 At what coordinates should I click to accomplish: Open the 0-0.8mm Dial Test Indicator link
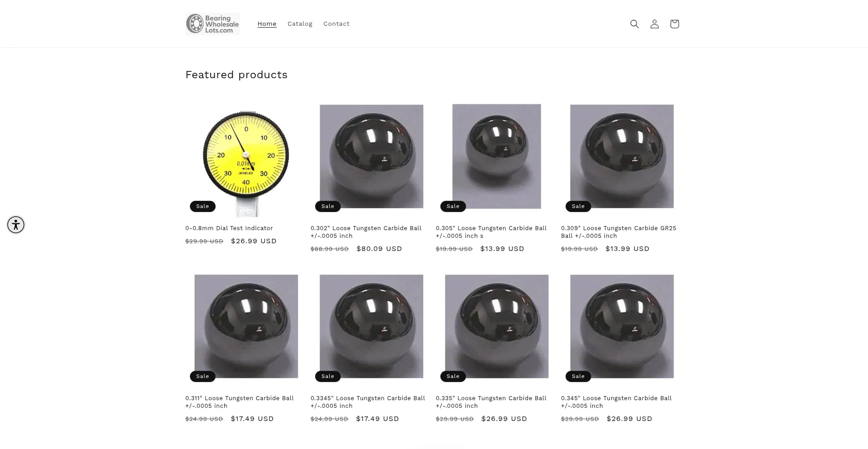tap(229, 228)
